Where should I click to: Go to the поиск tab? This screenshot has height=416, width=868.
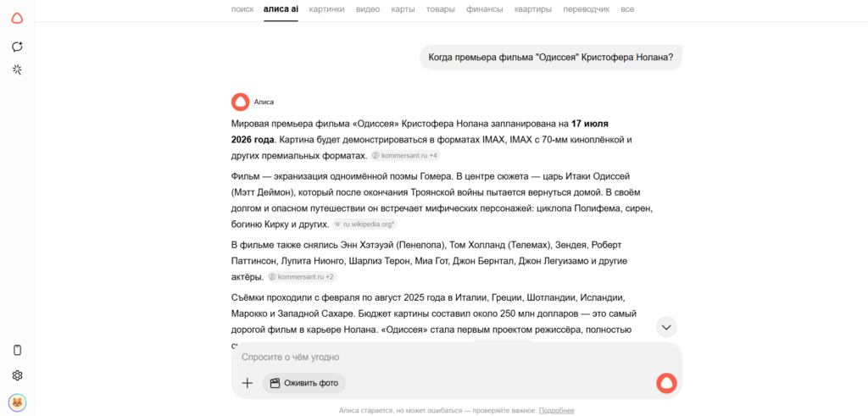pyautogui.click(x=242, y=8)
